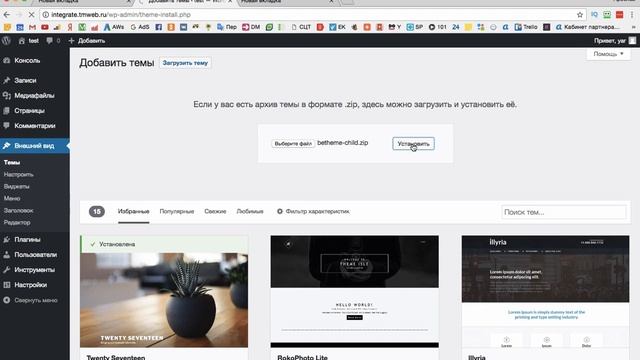Click the browser back arrow

coord(7,15)
